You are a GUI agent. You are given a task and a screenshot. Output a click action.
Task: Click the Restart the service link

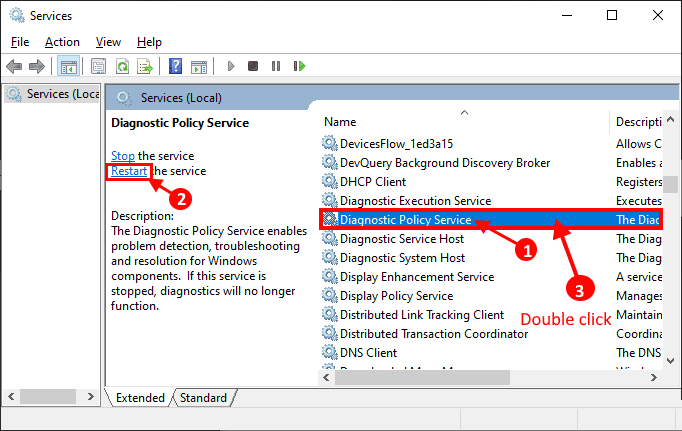click(x=129, y=171)
